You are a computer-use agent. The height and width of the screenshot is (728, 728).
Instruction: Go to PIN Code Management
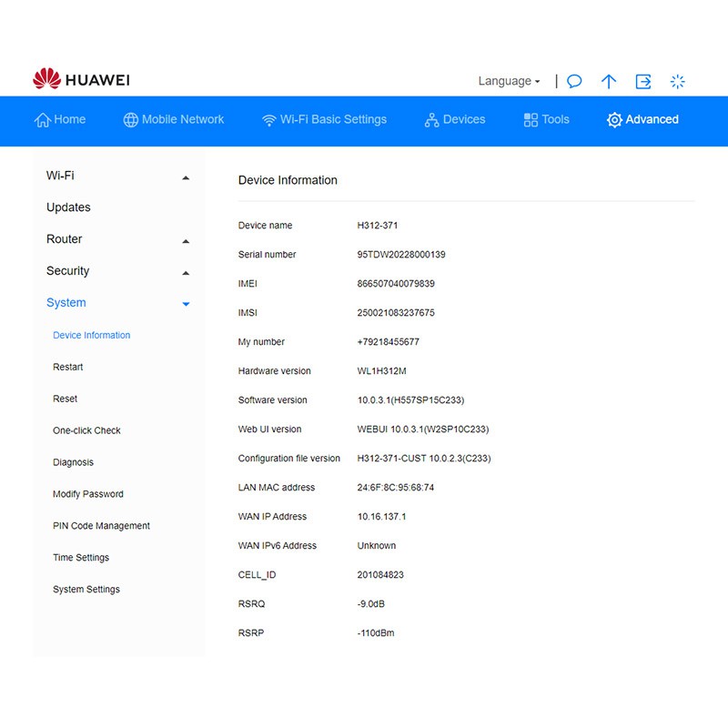click(101, 526)
